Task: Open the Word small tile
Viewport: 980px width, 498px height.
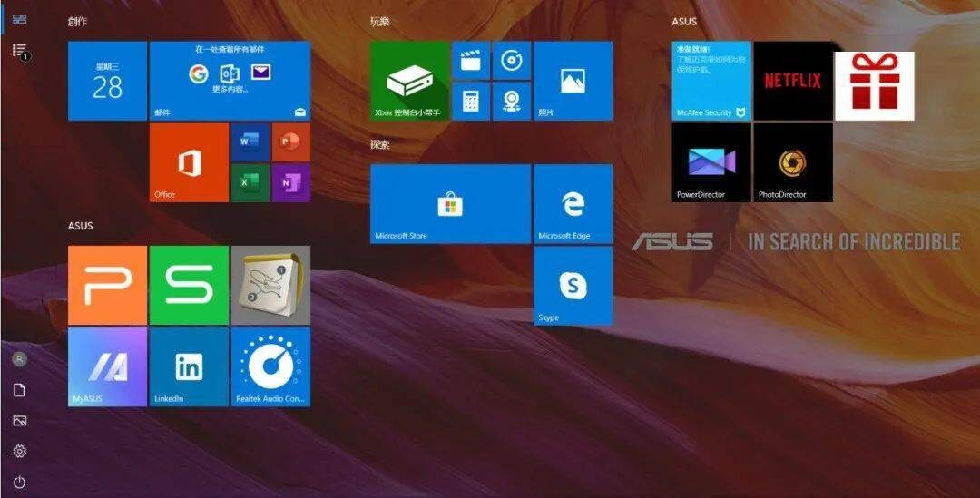Action: tap(250, 142)
